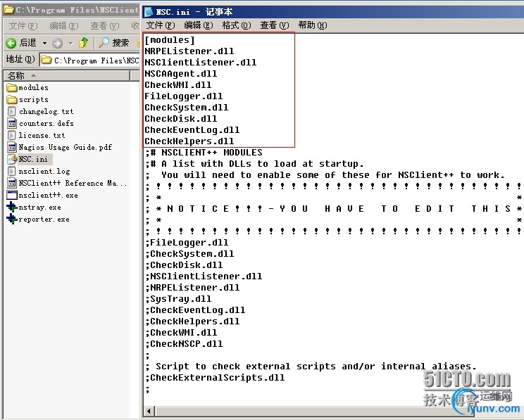Click the ";CheckWMI.dll" commented line
Viewport: 524px width, 420px height.
[181, 333]
